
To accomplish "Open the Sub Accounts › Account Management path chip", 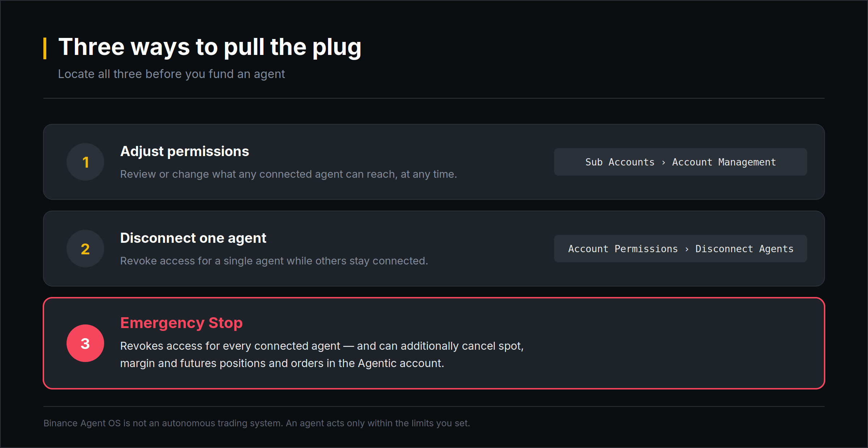I will 680,162.
